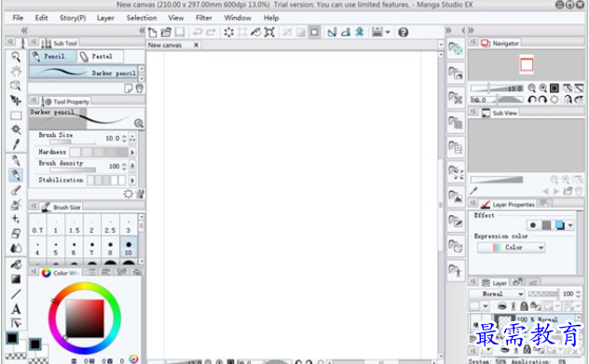The width and height of the screenshot is (589, 364).
Task: Open the Filter menu
Action: (203, 18)
